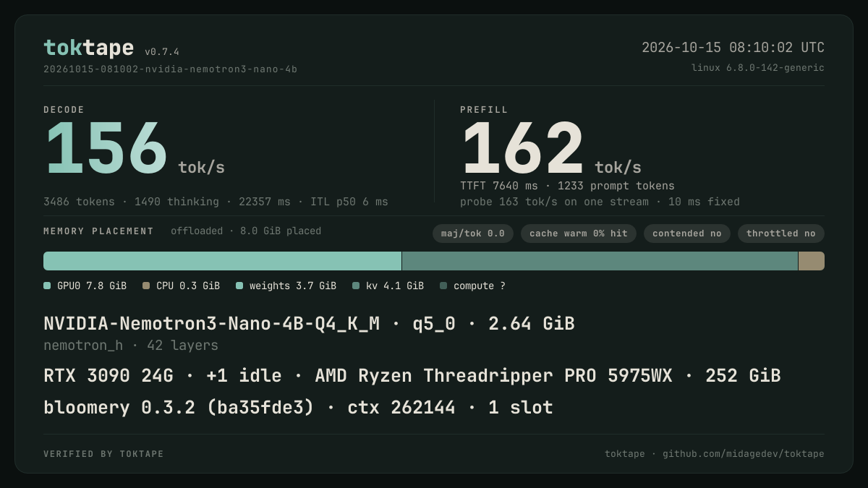This screenshot has width=868, height=488.
Task: Click the MEMORY PLACEMENT heading
Action: click(x=98, y=231)
